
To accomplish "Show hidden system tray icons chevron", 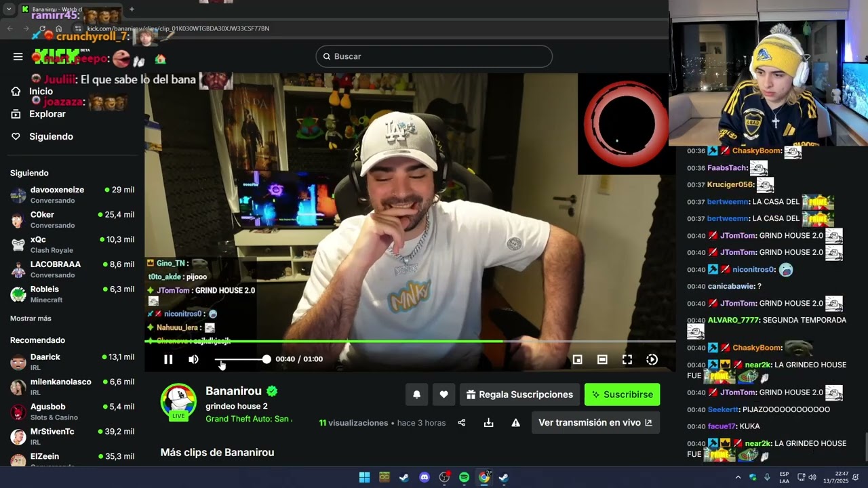I will point(738,477).
